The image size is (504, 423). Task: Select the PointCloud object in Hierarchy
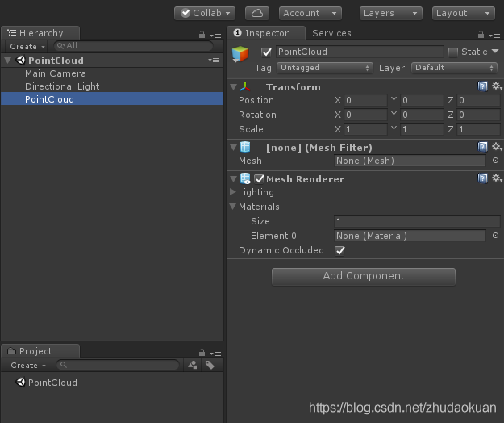112,99
